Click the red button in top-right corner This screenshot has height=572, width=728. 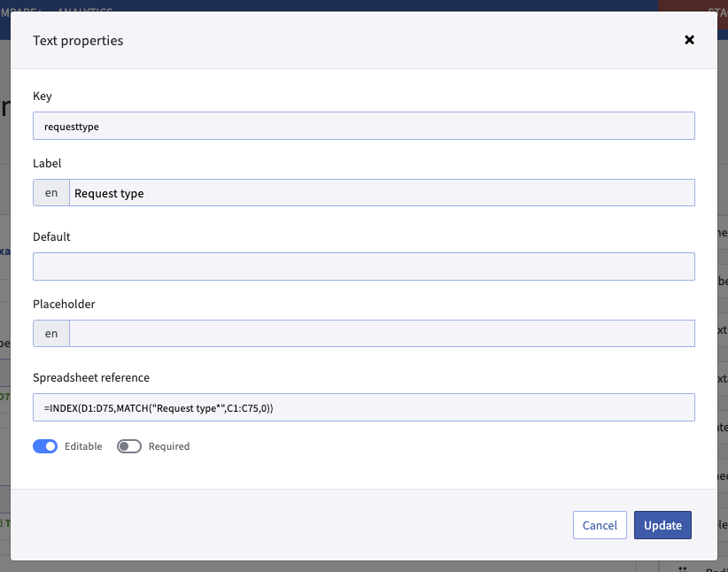tap(693, 6)
